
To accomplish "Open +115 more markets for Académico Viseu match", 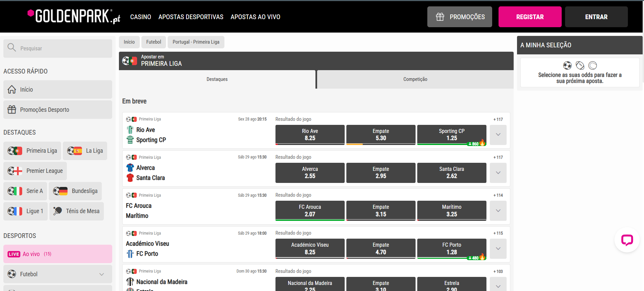I will coord(498,233).
